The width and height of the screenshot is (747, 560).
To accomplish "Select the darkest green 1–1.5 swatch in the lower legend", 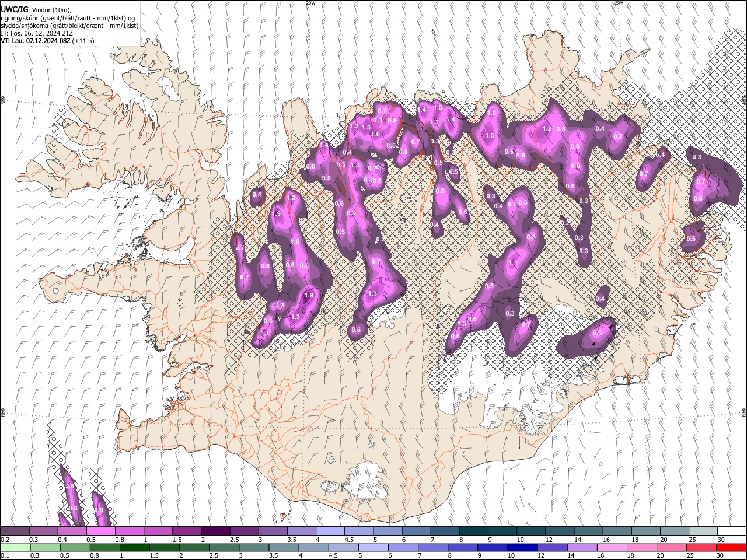I will 135,548.
